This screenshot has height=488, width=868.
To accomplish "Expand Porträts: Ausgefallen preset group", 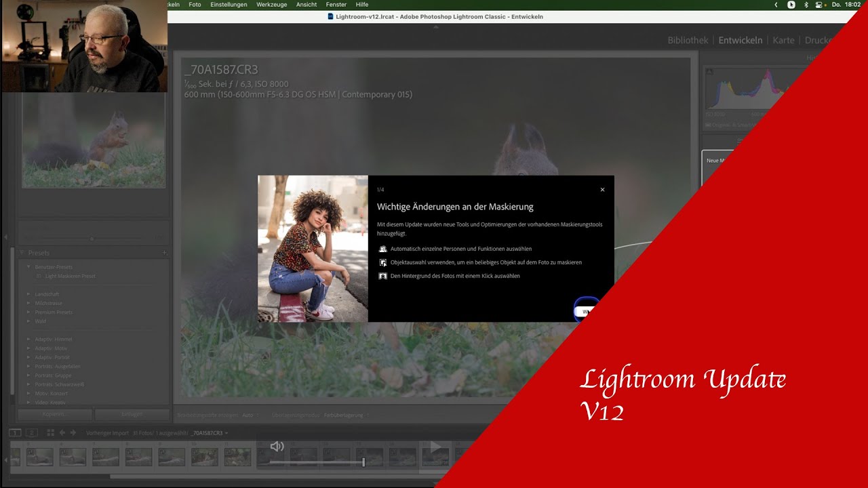I will pyautogui.click(x=28, y=366).
